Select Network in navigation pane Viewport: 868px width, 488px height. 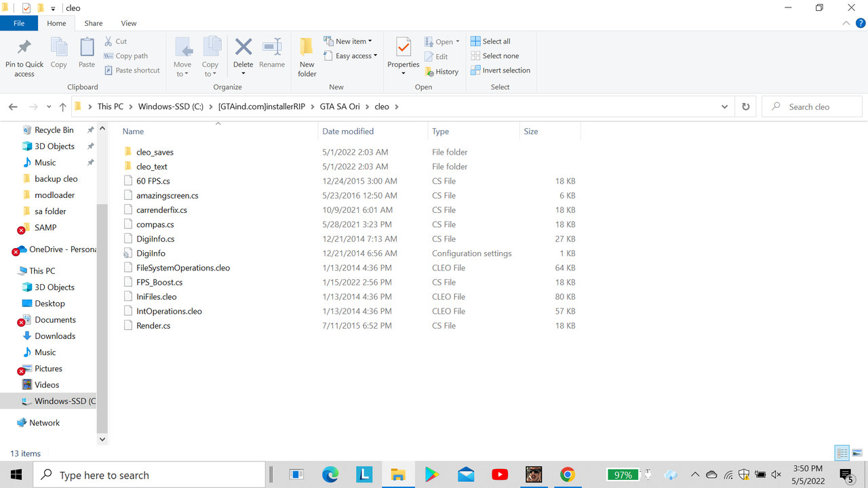click(44, 423)
